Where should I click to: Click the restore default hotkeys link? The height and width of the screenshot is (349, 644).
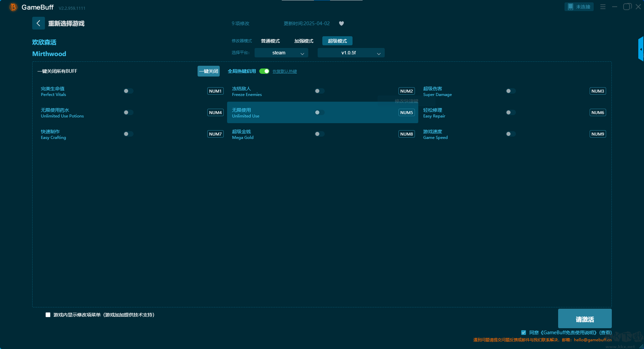pyautogui.click(x=284, y=71)
